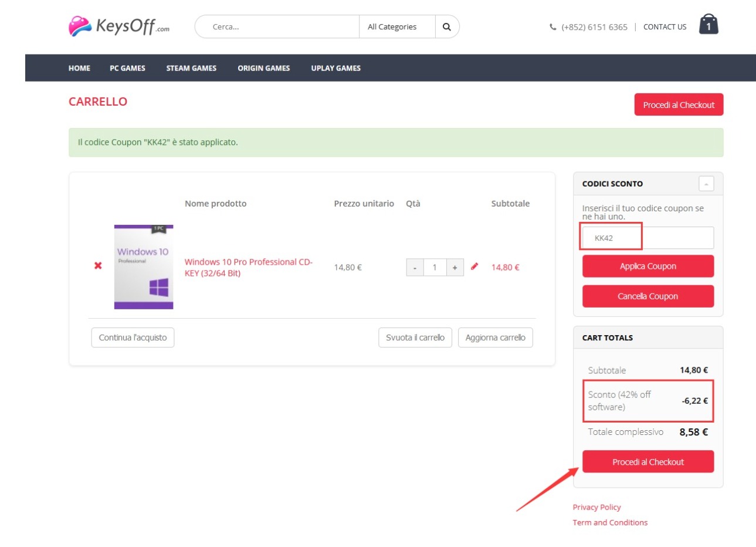756x547 pixels.
Task: Click the CODICI SCONTO heading
Action: pos(612,184)
